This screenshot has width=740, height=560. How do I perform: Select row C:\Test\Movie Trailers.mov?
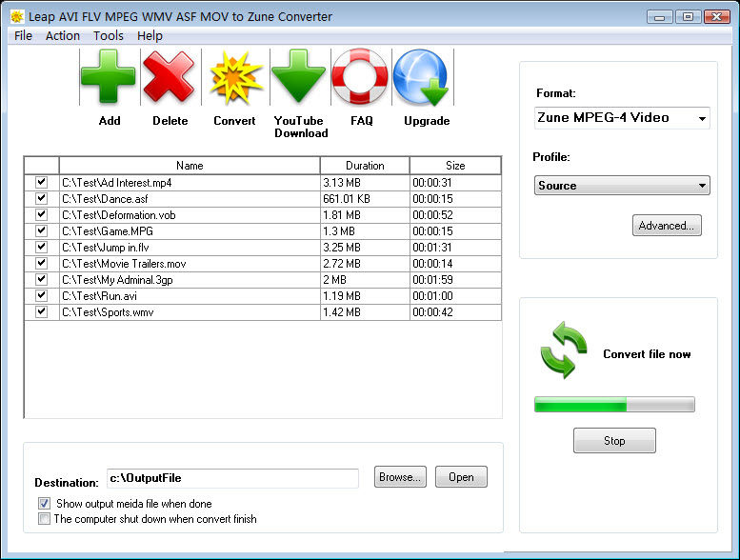(263, 263)
